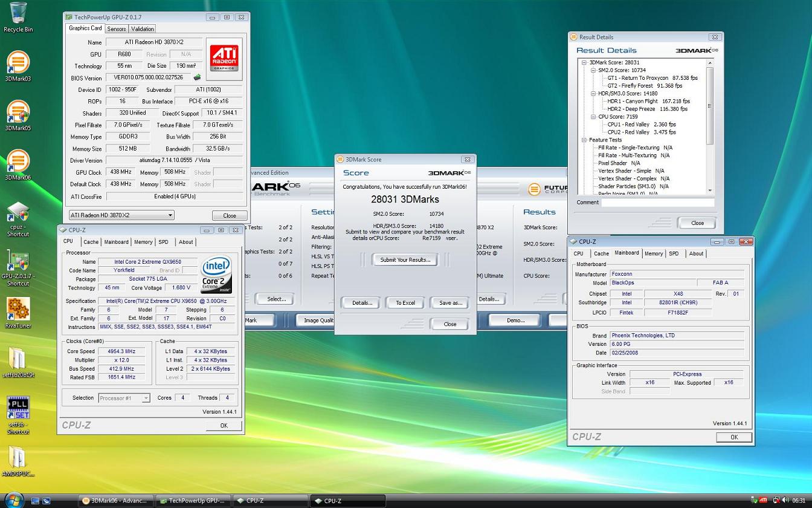Select GT1 - Return To Proxycon row
Viewport: 812px width, 508px height.
[x=652, y=78]
